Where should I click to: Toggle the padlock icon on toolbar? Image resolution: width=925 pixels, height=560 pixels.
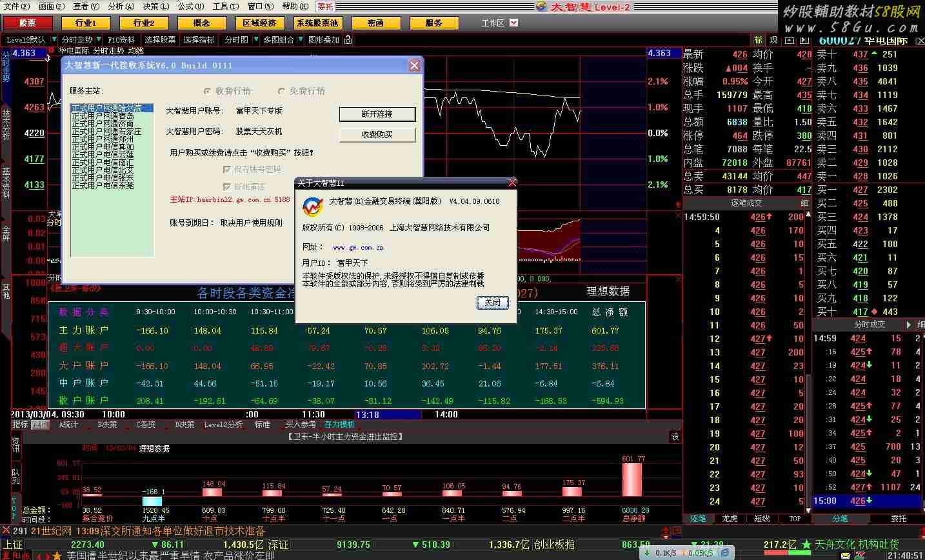pyautogui.click(x=348, y=40)
